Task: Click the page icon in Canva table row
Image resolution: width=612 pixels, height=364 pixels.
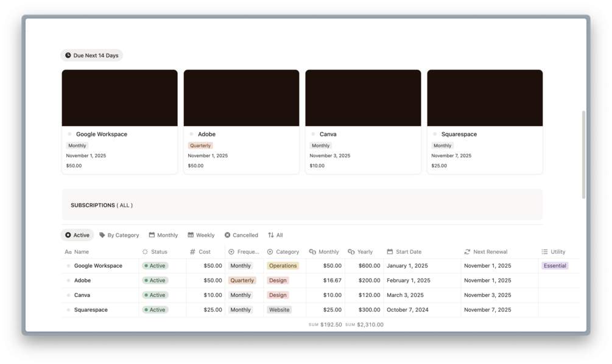Action: pyautogui.click(x=68, y=295)
